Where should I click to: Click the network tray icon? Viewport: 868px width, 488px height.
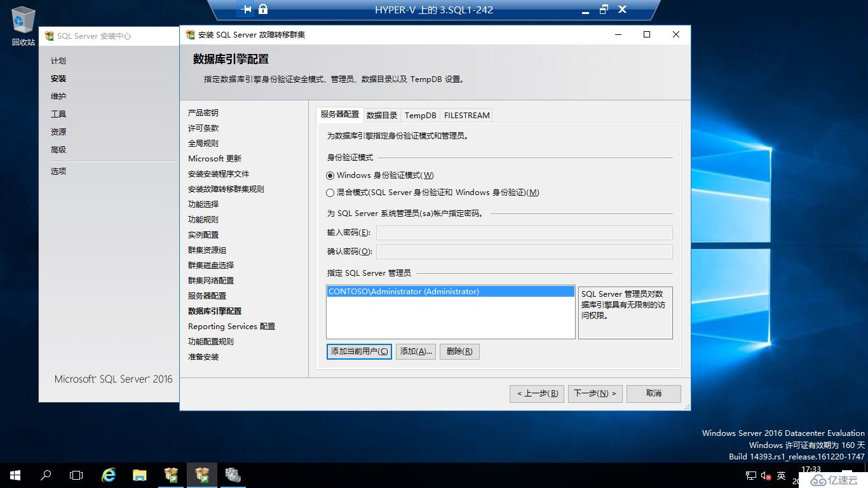(750, 475)
